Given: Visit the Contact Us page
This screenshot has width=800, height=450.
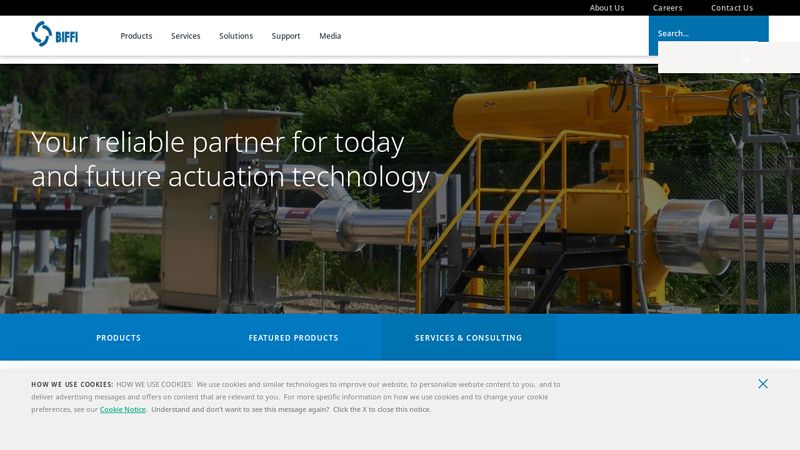Looking at the screenshot, I should (x=732, y=8).
